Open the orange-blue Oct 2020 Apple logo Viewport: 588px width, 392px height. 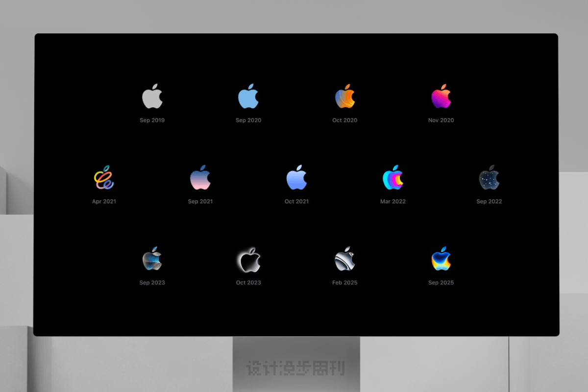coord(344,97)
